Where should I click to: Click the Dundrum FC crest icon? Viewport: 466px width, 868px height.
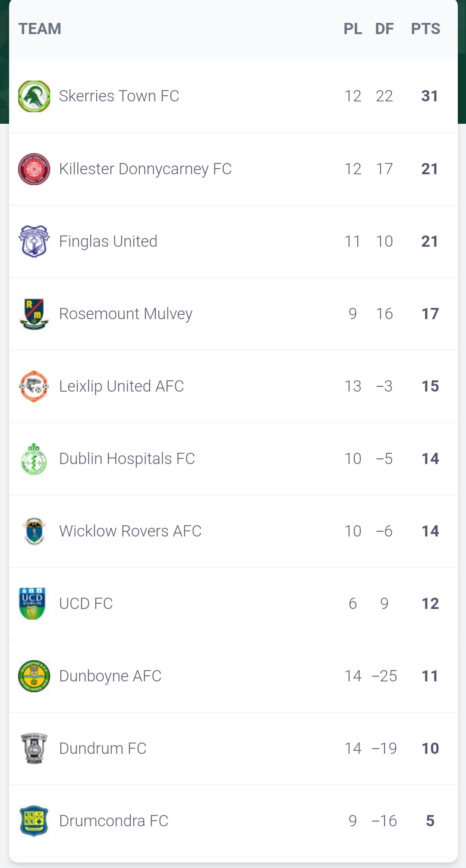34,748
